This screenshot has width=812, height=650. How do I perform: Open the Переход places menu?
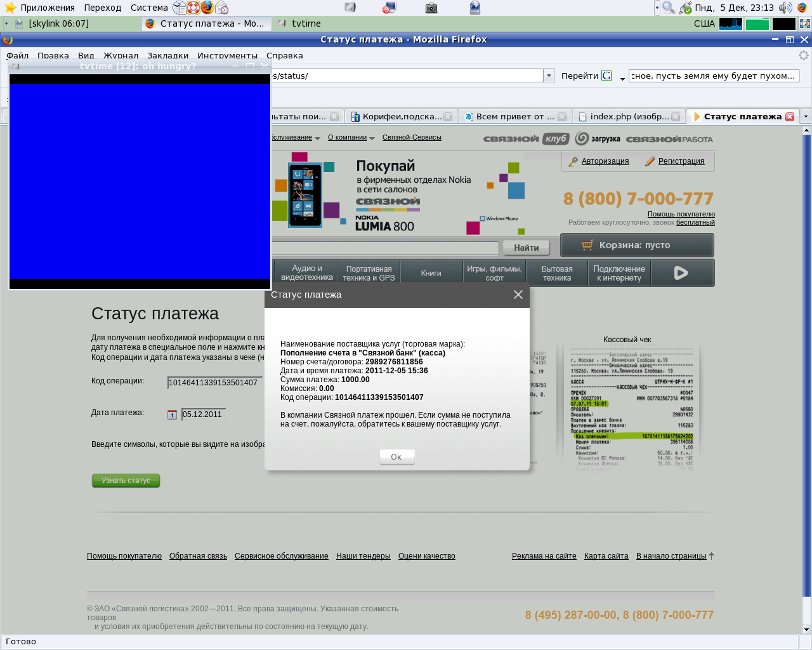[x=102, y=8]
